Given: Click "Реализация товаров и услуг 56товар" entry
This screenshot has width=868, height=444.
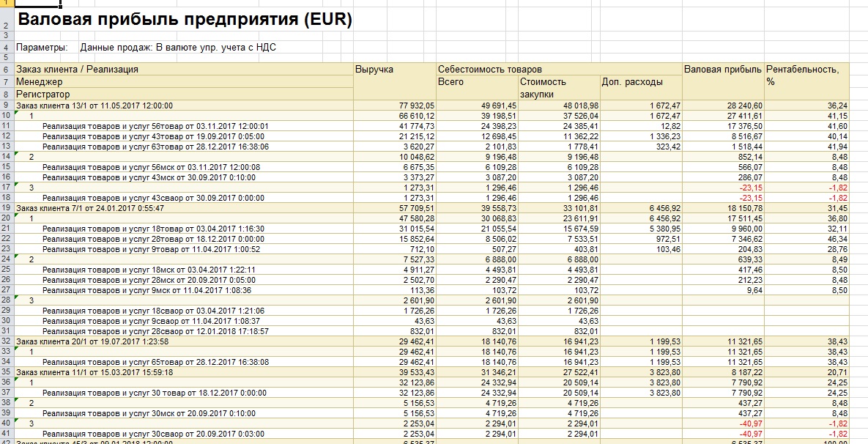Looking at the screenshot, I should pyautogui.click(x=155, y=126).
